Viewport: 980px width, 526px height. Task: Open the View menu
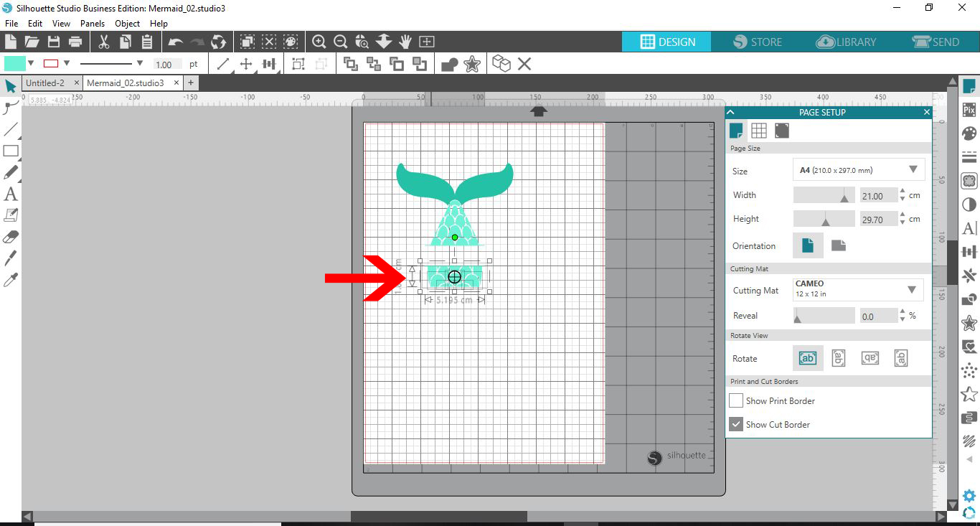(61, 23)
